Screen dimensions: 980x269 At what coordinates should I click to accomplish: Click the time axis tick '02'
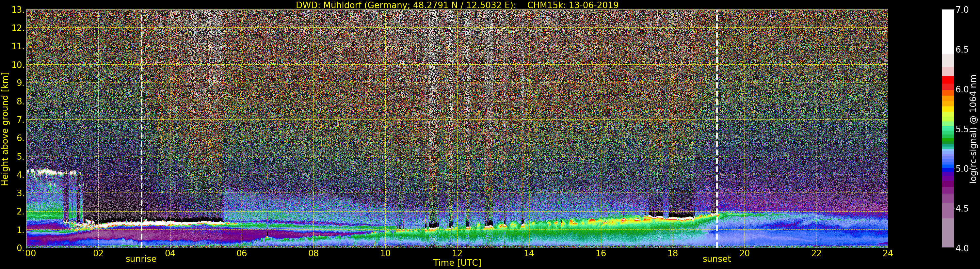(98, 253)
